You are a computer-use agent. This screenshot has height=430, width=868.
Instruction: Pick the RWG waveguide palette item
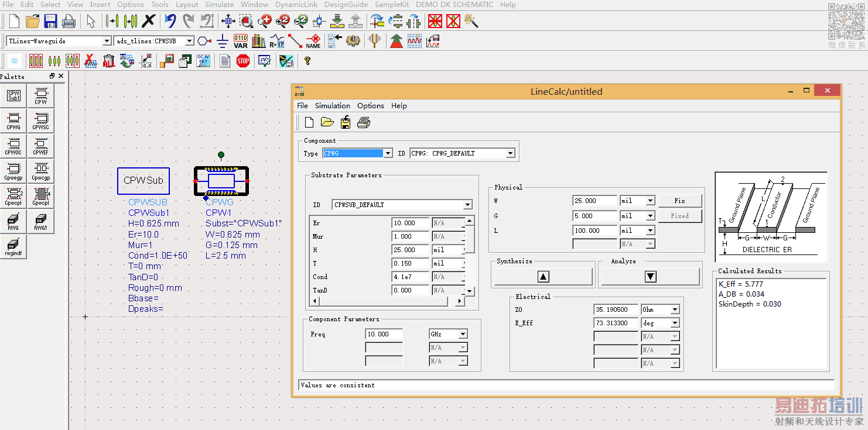[x=13, y=222]
